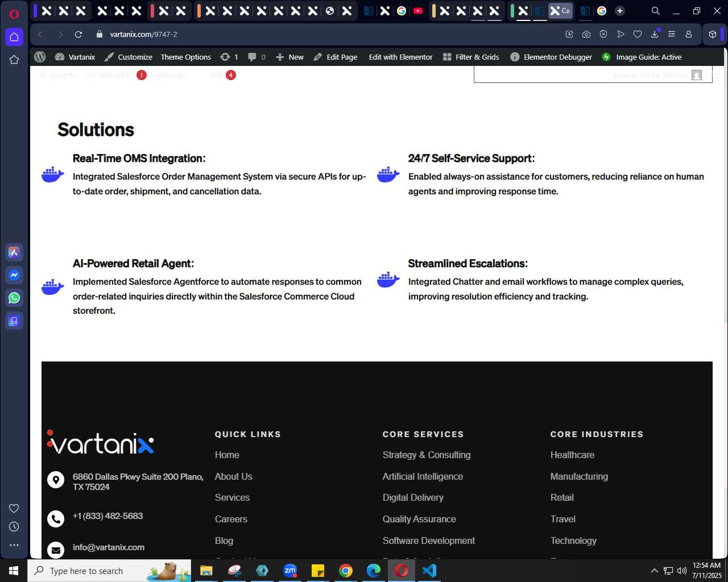Screen dimensions: 728x582
Task: Open Strategy & Consulting link
Action: [x=427, y=455]
